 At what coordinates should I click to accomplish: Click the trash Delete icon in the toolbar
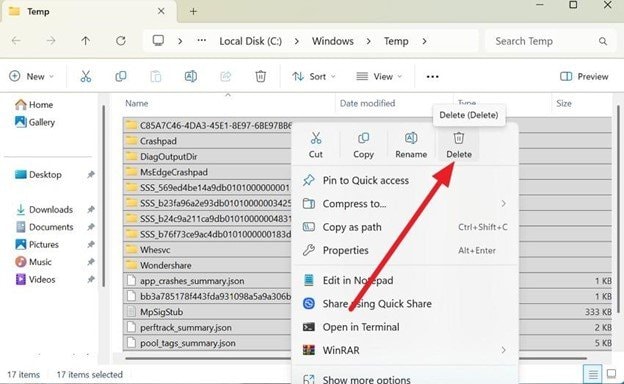pyautogui.click(x=261, y=76)
